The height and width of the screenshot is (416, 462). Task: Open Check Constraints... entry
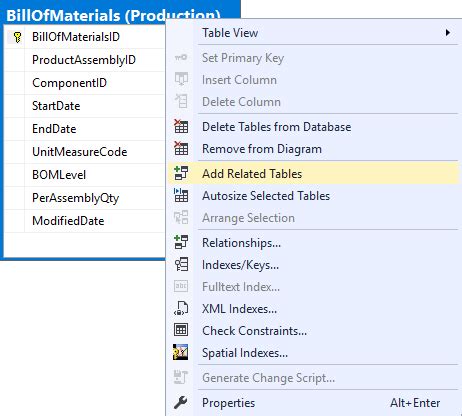(x=313, y=331)
